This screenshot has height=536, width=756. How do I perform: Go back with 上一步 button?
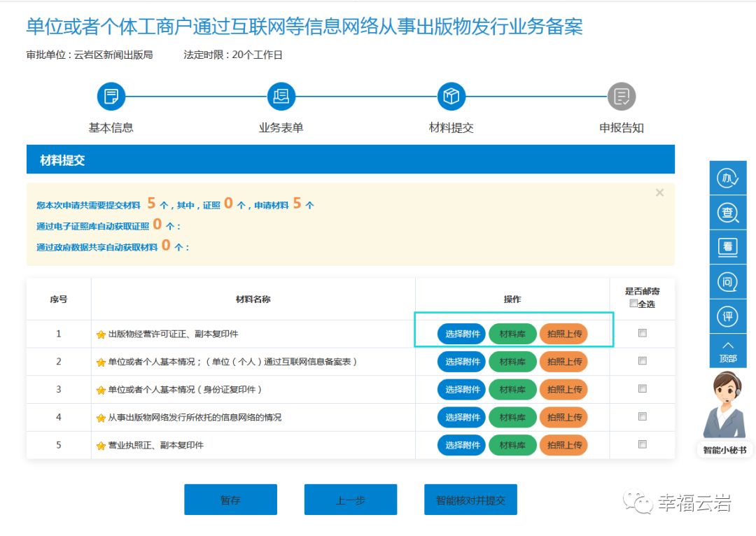351,500
